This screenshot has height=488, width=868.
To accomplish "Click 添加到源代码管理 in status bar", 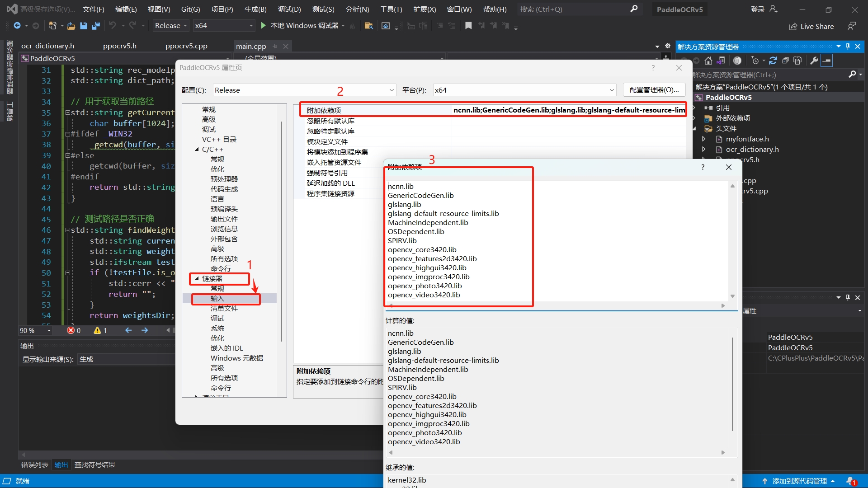I will pyautogui.click(x=799, y=481).
